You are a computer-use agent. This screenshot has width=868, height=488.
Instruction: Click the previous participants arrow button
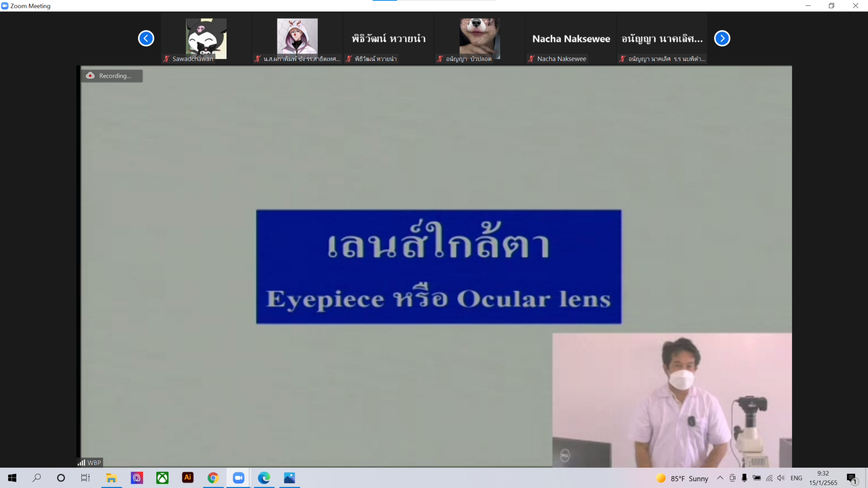coord(146,38)
